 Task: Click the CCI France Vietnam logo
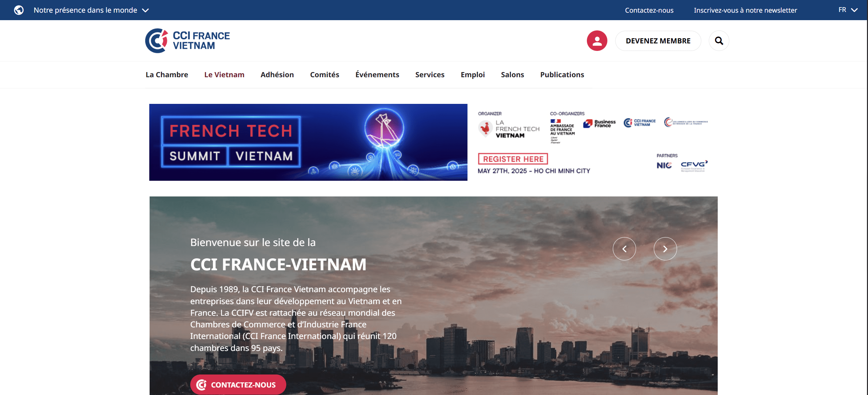click(x=188, y=41)
